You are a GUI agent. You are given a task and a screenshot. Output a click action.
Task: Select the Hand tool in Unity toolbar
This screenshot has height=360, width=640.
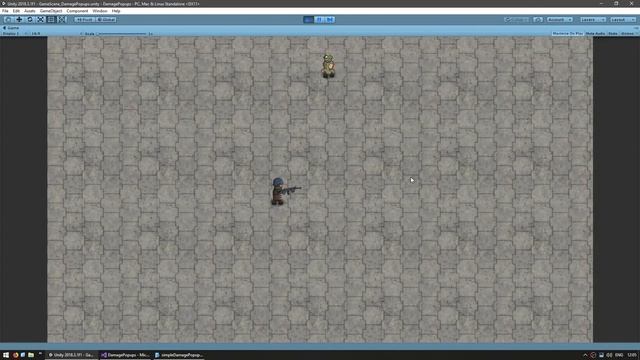(x=8, y=20)
